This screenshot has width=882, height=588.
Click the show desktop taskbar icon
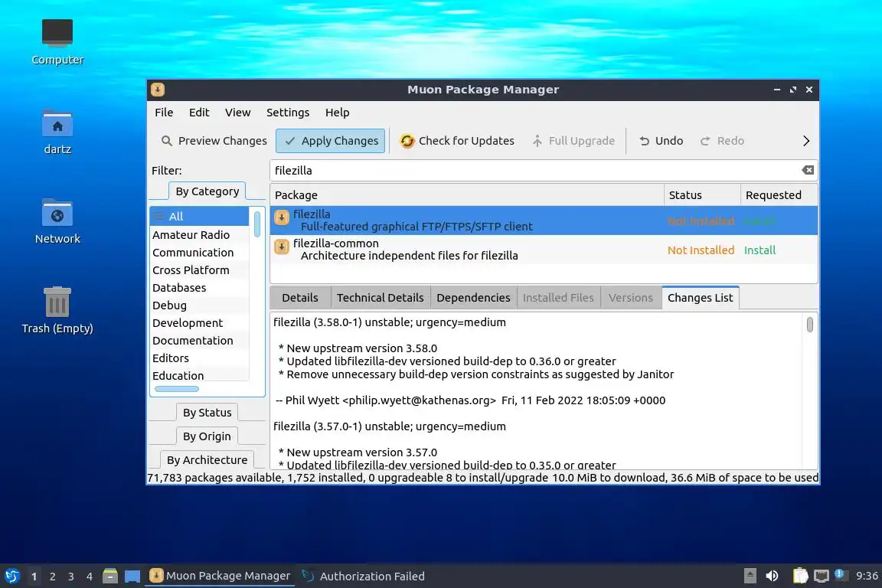(x=132, y=576)
